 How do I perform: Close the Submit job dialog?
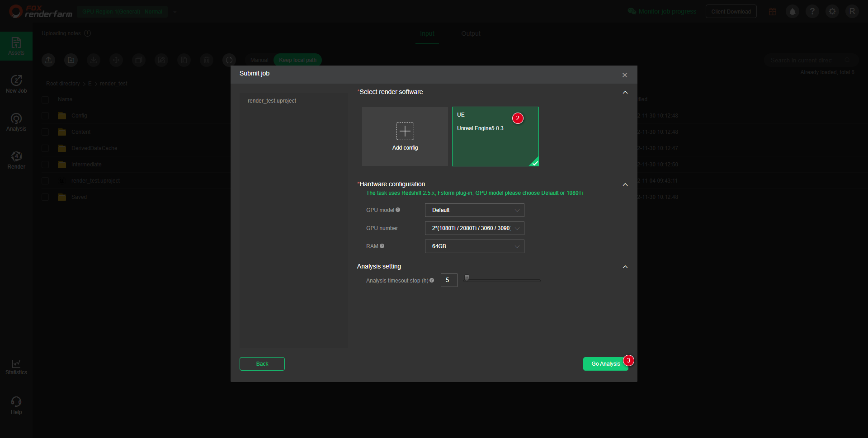coord(625,75)
